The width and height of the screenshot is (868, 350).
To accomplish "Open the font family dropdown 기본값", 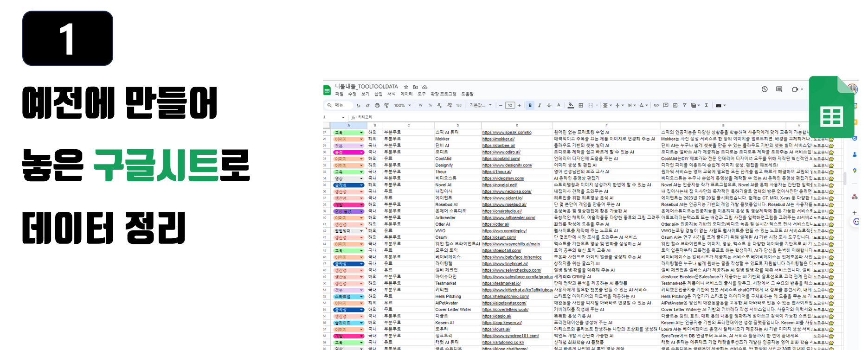I will [481, 105].
